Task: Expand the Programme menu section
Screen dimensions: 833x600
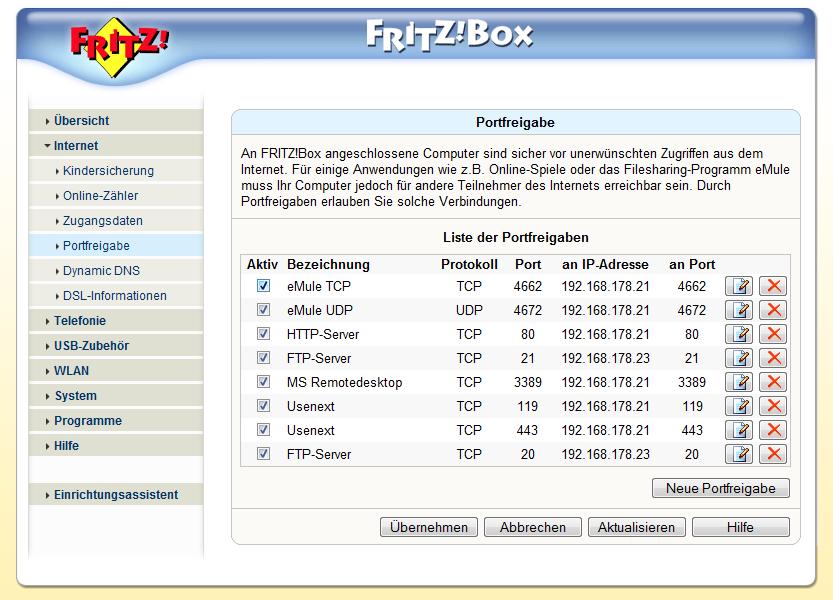Action: coord(116,420)
